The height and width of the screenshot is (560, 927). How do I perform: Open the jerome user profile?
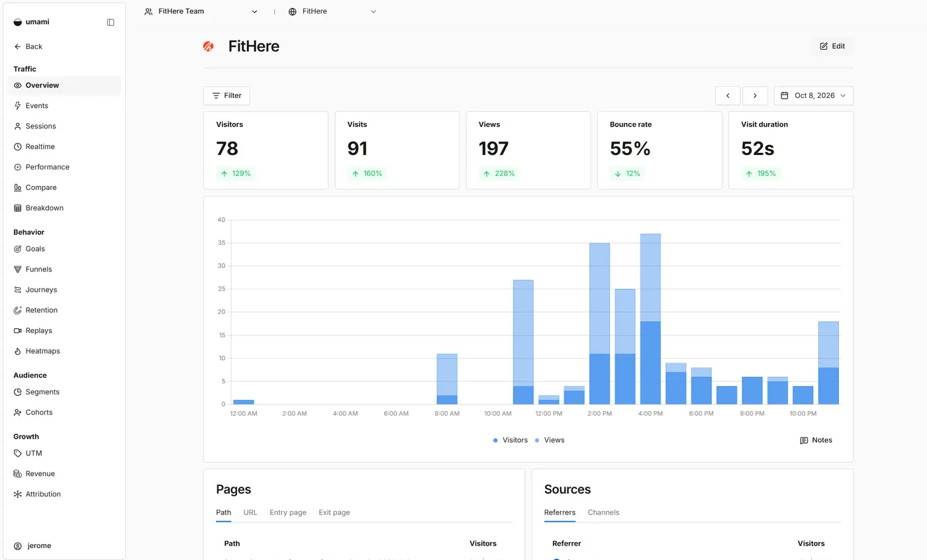(x=33, y=546)
